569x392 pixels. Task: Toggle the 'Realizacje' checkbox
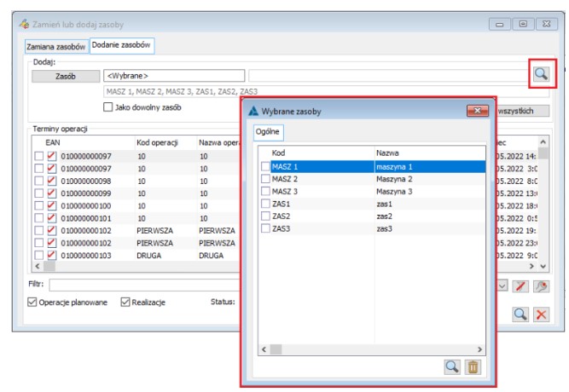coord(125,302)
